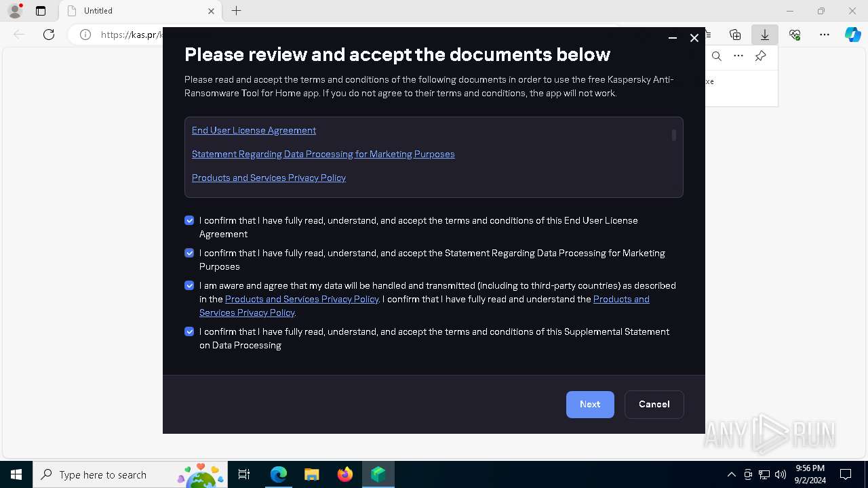The width and height of the screenshot is (868, 488).
Task: Open Task View on taskbar
Action: click(x=244, y=474)
